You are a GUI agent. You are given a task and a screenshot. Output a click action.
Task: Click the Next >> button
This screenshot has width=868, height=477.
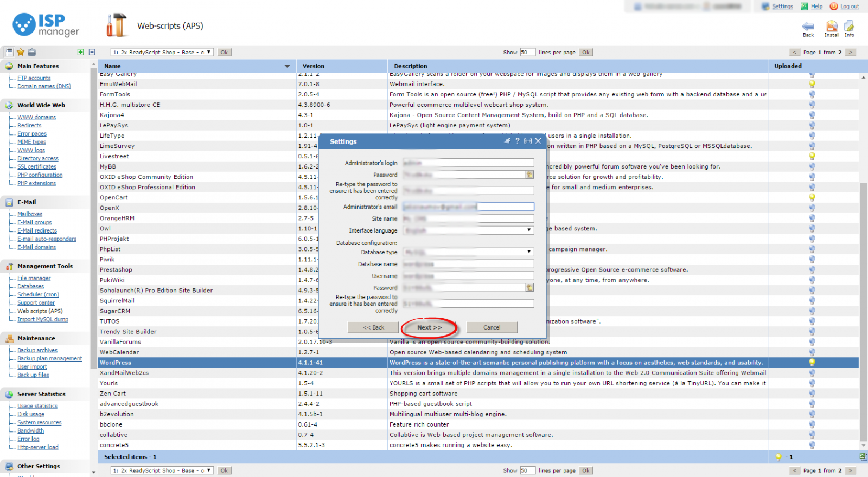tap(429, 327)
